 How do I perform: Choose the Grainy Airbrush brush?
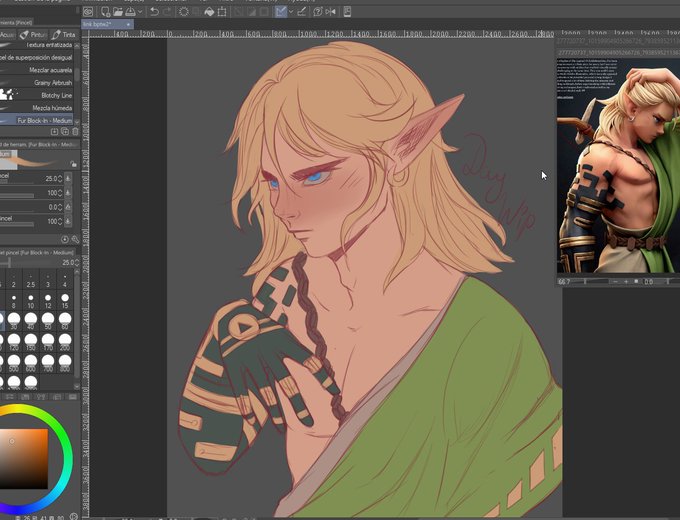(36, 82)
